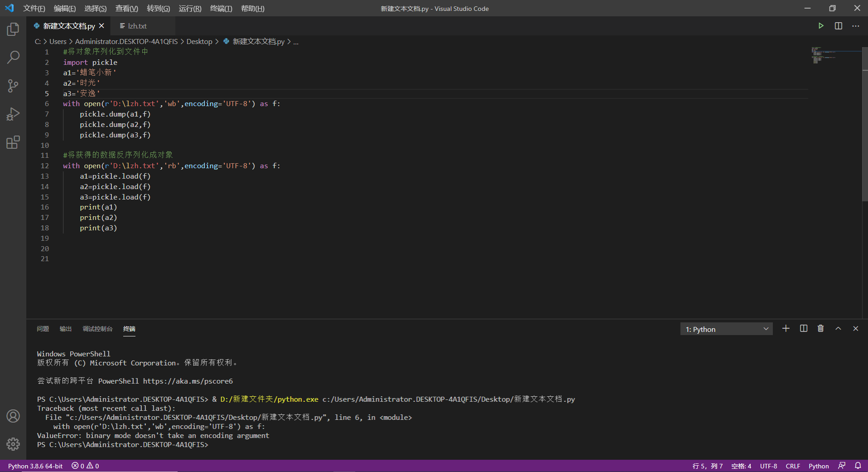868x472 pixels.
Task: Click line and column indicator 行 5, 列 7
Action: 707,466
